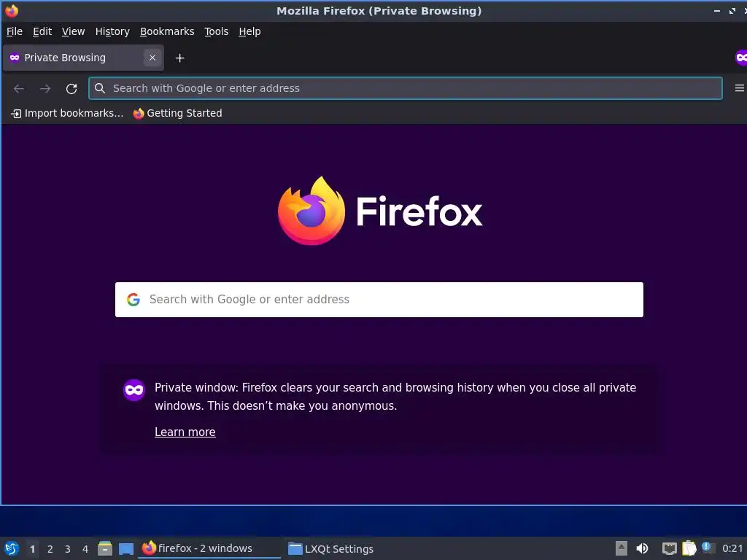Maximize the Firefox window
The height and width of the screenshot is (560, 747).
click(x=732, y=10)
